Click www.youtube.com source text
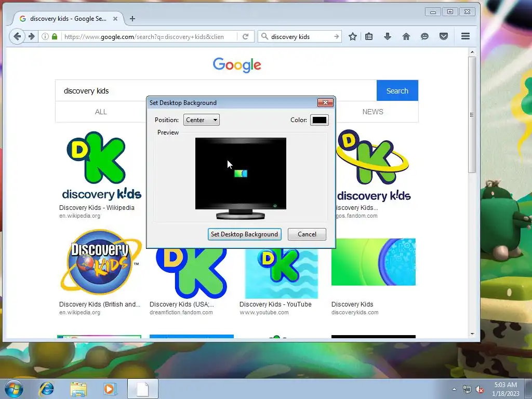Image resolution: width=532 pixels, height=399 pixels. pyautogui.click(x=264, y=312)
